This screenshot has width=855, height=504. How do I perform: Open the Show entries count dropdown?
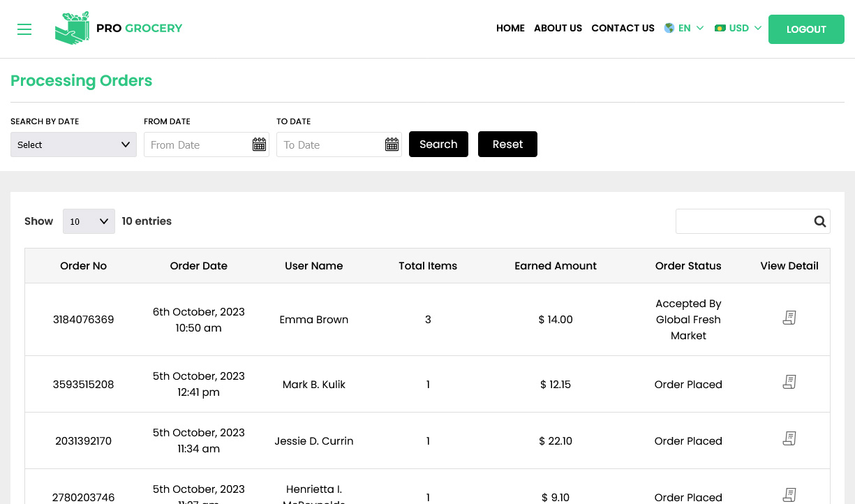click(x=89, y=221)
